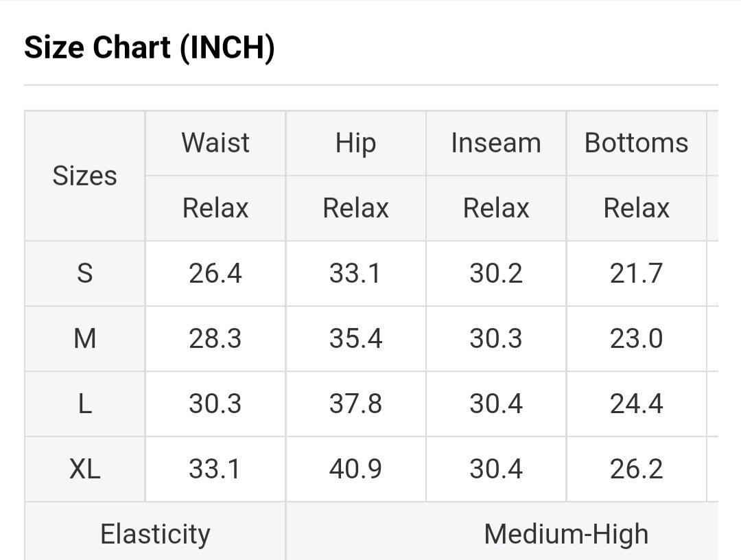Select the Hip column header

(x=355, y=143)
